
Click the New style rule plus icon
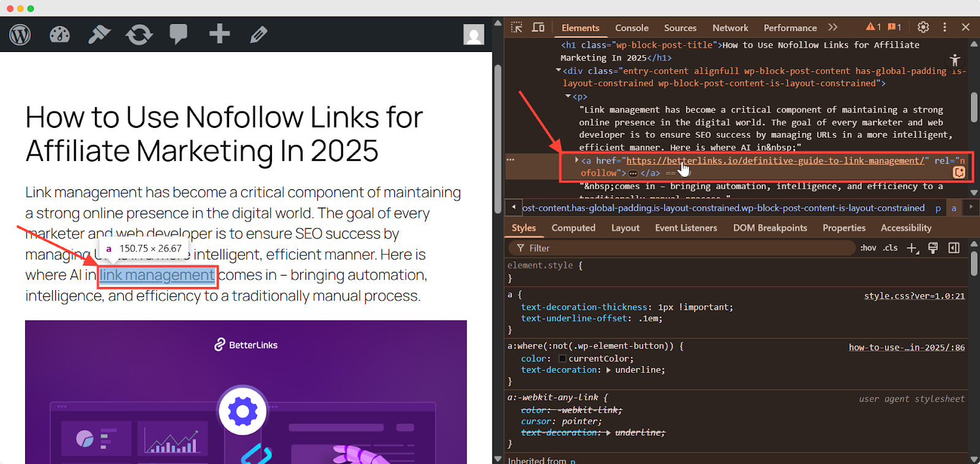(x=913, y=248)
